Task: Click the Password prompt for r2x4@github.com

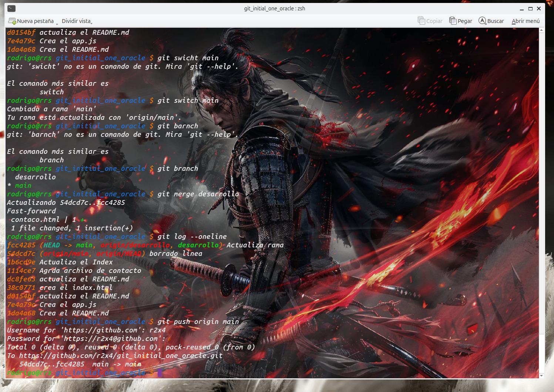Action: point(86,339)
